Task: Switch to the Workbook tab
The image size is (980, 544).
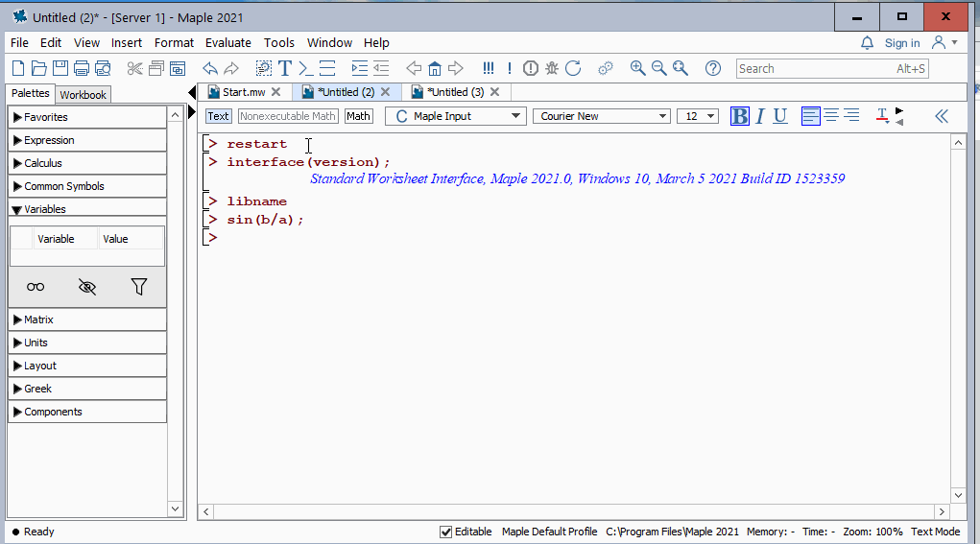Action: [x=84, y=95]
